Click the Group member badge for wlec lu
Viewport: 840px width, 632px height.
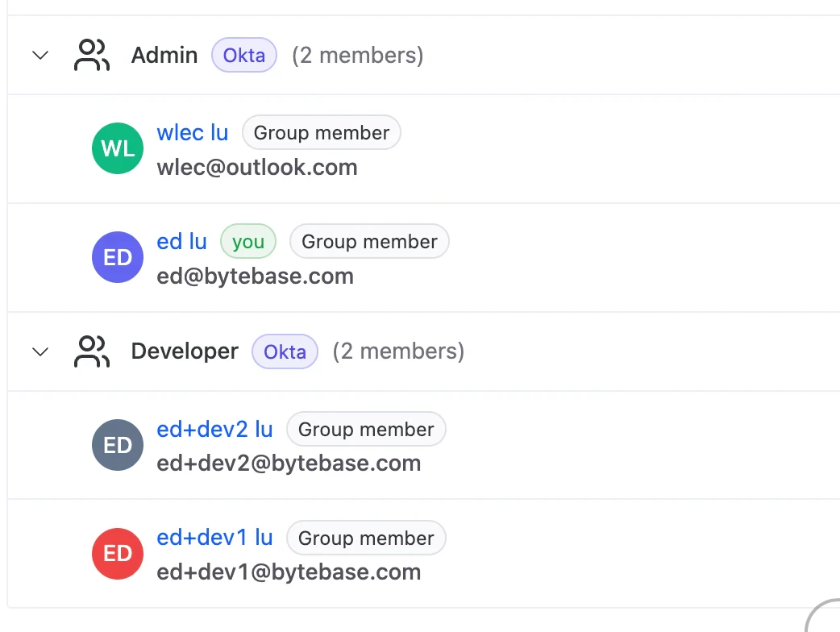click(x=321, y=132)
